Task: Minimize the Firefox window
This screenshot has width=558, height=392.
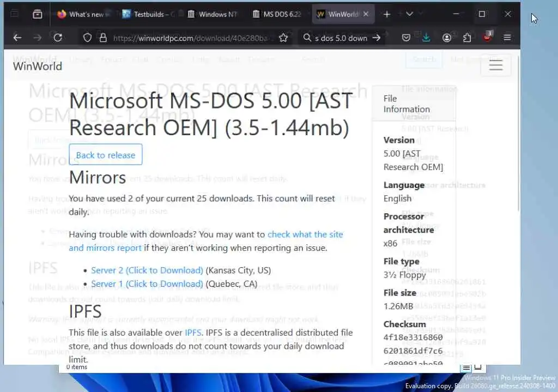Action: [456, 14]
